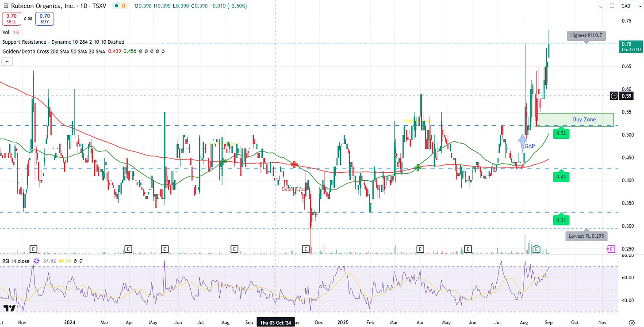Select the Support Resistance Dynamic indicator legend
Image resolution: width=644 pixels, height=327 pixels.
coord(63,42)
